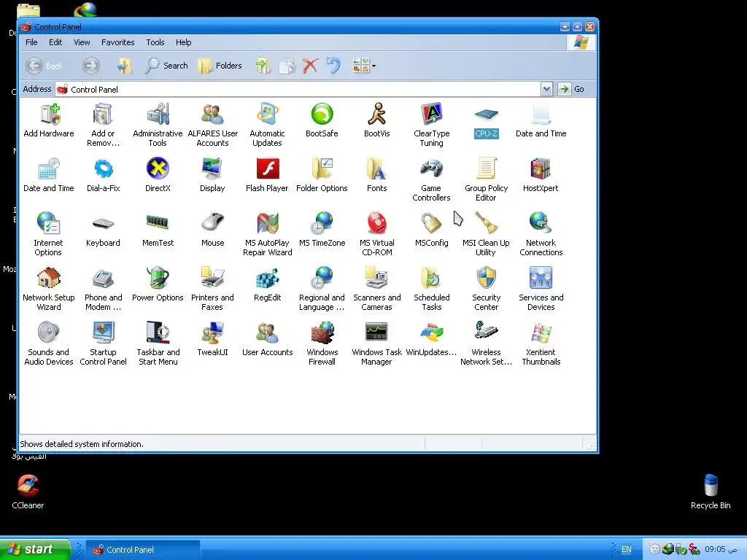The image size is (747, 560).
Task: Open Internet Options applet
Action: click(x=48, y=234)
